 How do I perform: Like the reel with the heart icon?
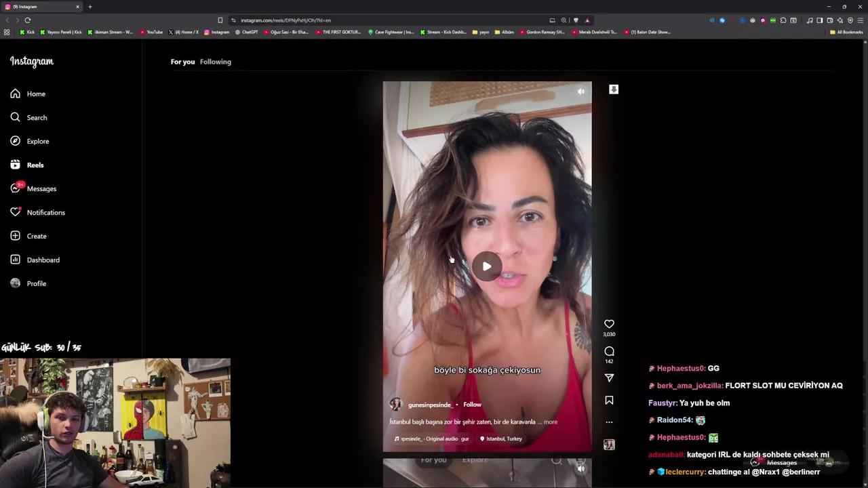(609, 324)
